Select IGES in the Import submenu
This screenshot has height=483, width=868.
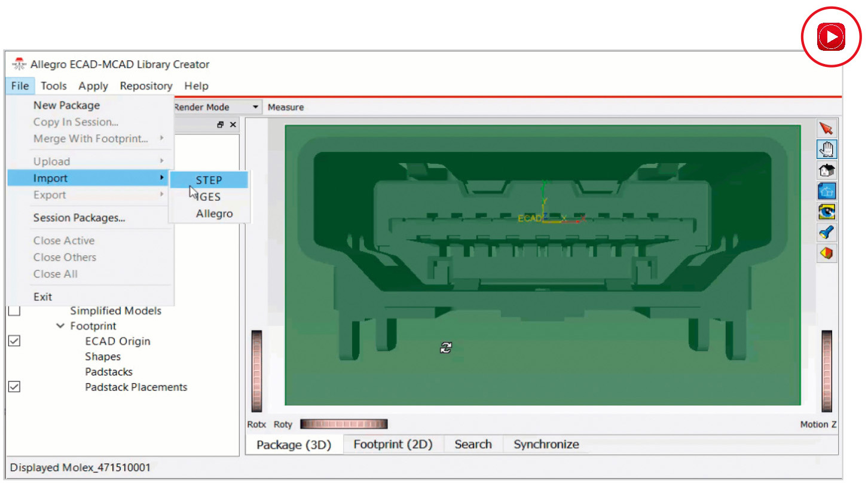pos(209,197)
